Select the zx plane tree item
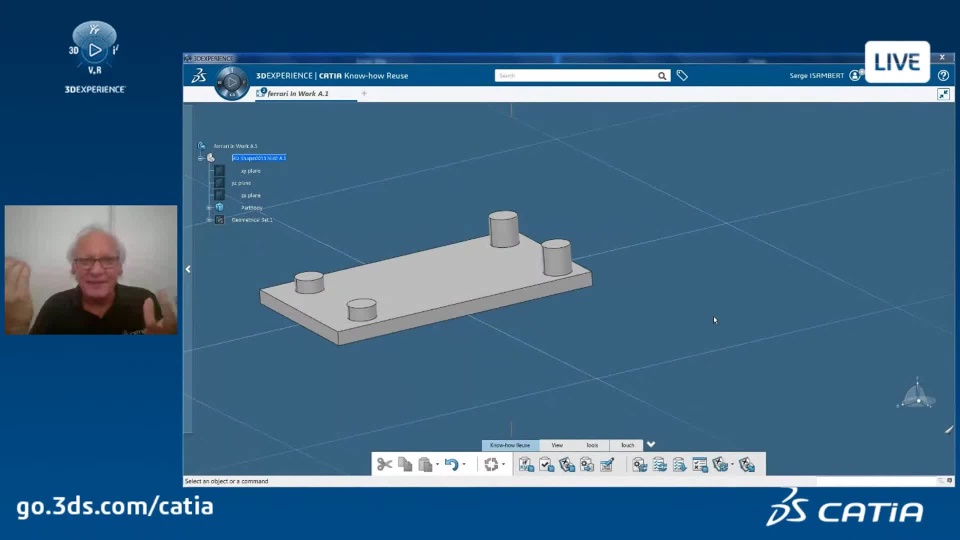The image size is (960, 540). click(x=250, y=195)
